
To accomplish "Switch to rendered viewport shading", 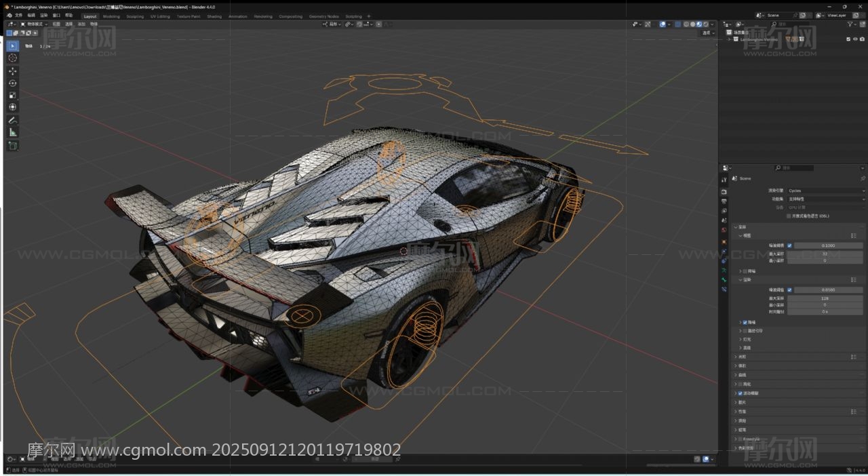I will (706, 24).
